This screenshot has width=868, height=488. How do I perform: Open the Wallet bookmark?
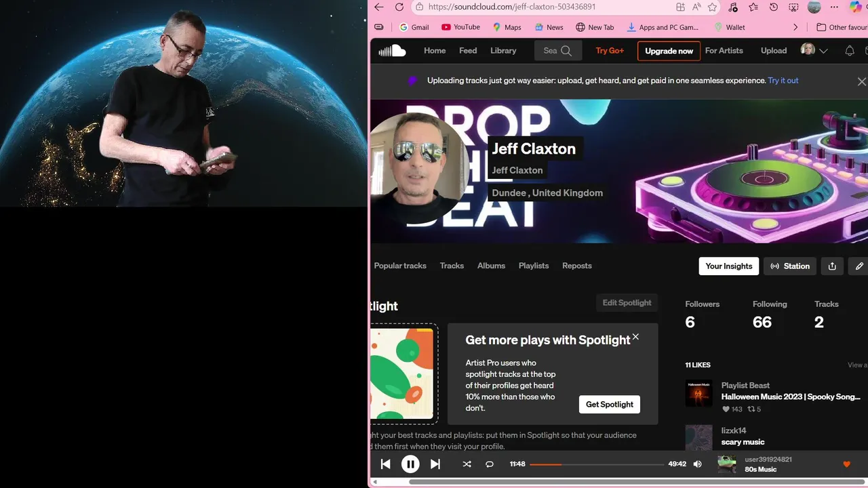click(x=730, y=27)
